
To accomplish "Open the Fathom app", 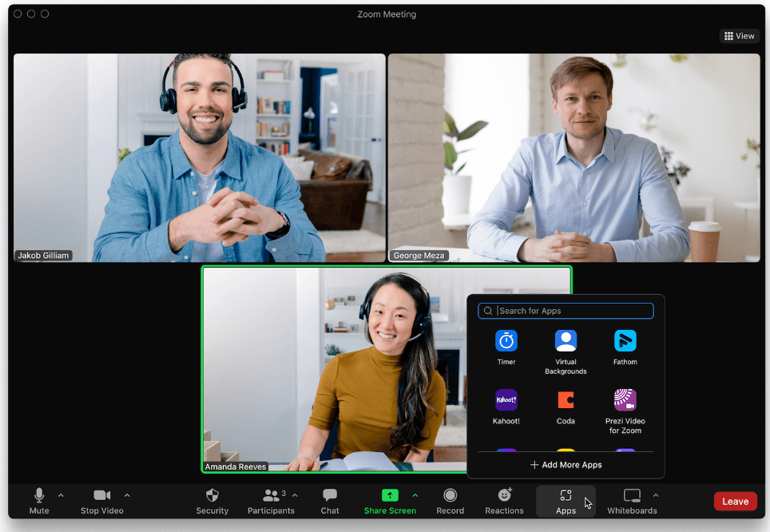I will (625, 341).
